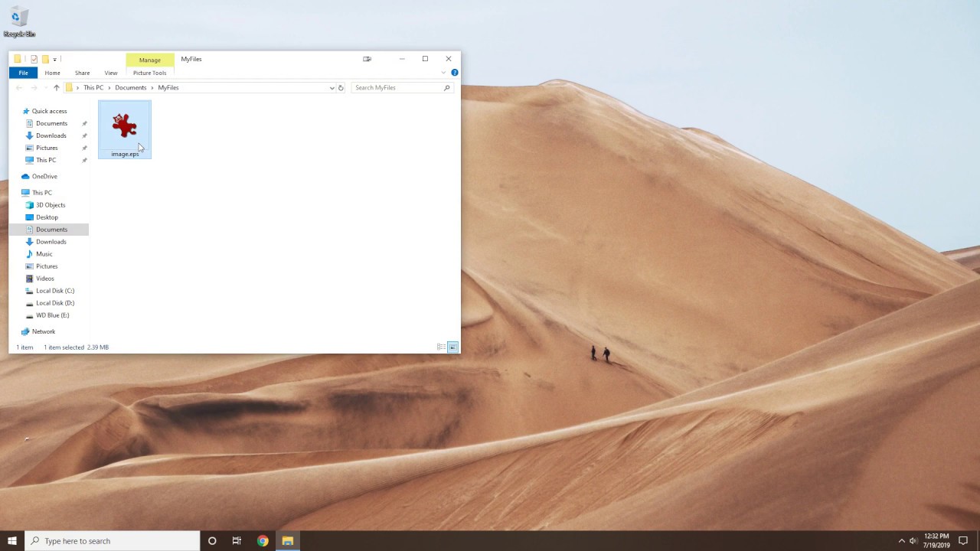Select the Recycle Bin desktop icon

(x=18, y=23)
